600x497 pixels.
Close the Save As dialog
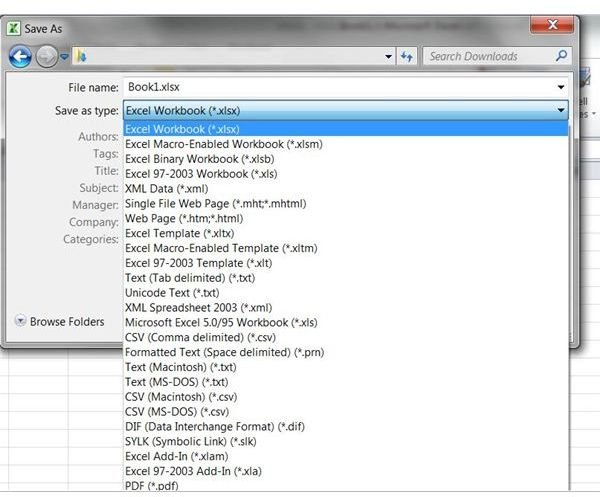(x=552, y=25)
